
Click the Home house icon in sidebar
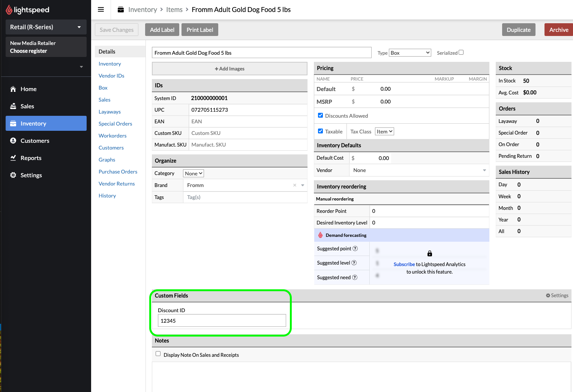click(13, 89)
